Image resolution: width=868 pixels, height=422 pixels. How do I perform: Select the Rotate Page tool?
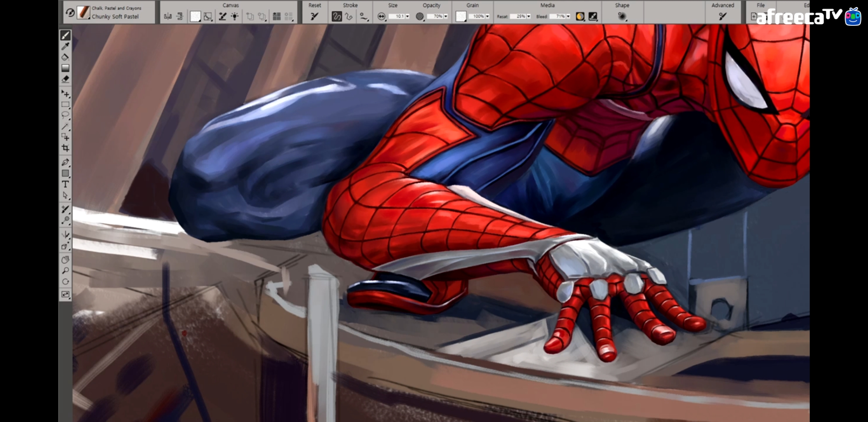[x=65, y=282]
